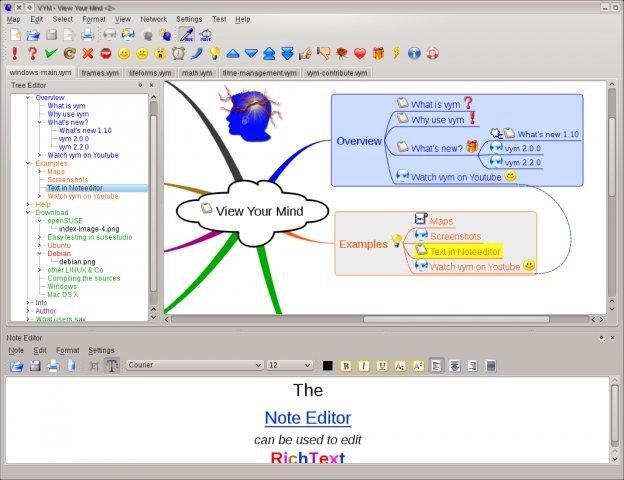
Task: Click the printer icon in the Note Editor toolbar
Action: [x=53, y=366]
